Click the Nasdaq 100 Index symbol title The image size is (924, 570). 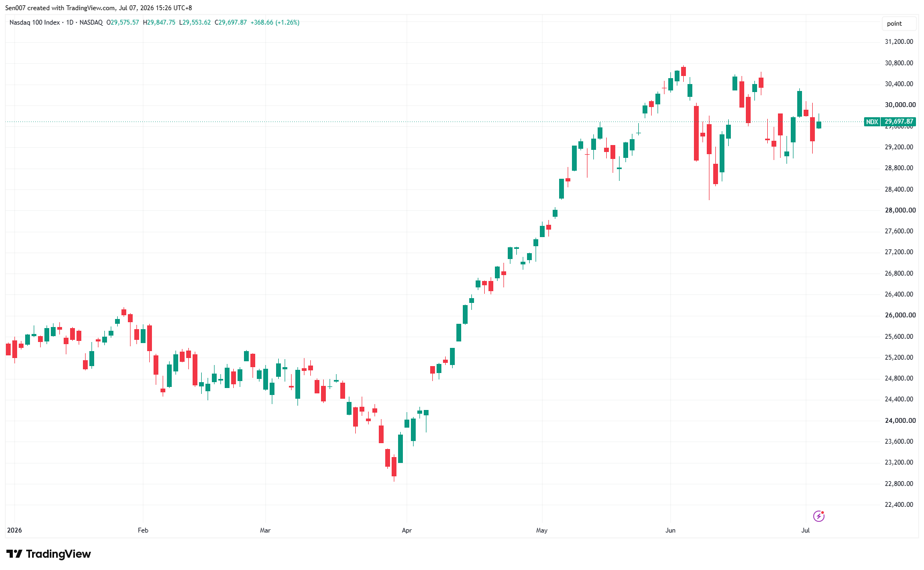tap(35, 22)
